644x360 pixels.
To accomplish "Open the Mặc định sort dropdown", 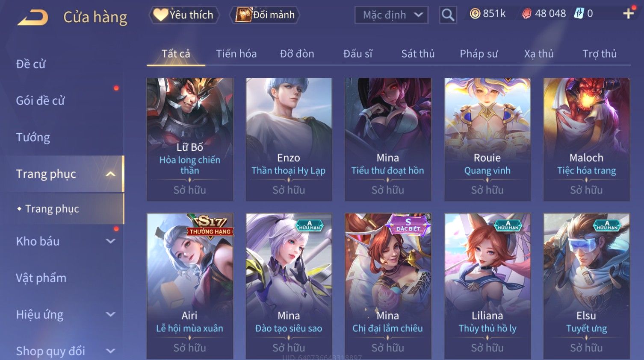I will (391, 15).
